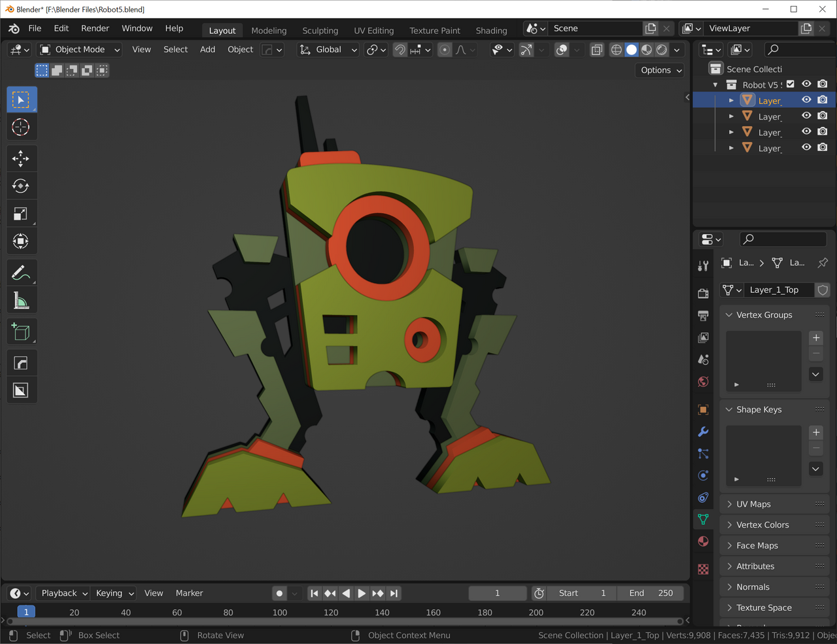Toggle X-Ray view
The height and width of the screenshot is (644, 837).
point(597,50)
